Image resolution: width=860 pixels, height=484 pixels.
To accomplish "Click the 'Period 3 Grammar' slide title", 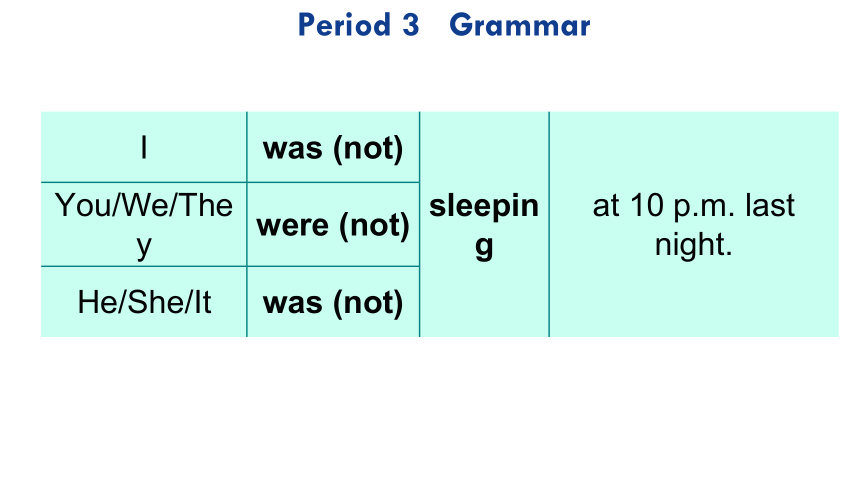I will (x=444, y=25).
